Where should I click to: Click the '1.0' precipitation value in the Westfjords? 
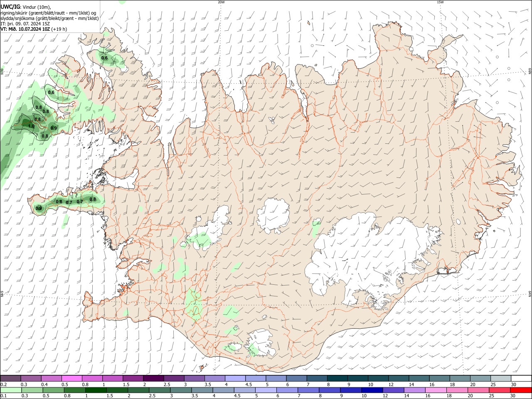[31, 126]
